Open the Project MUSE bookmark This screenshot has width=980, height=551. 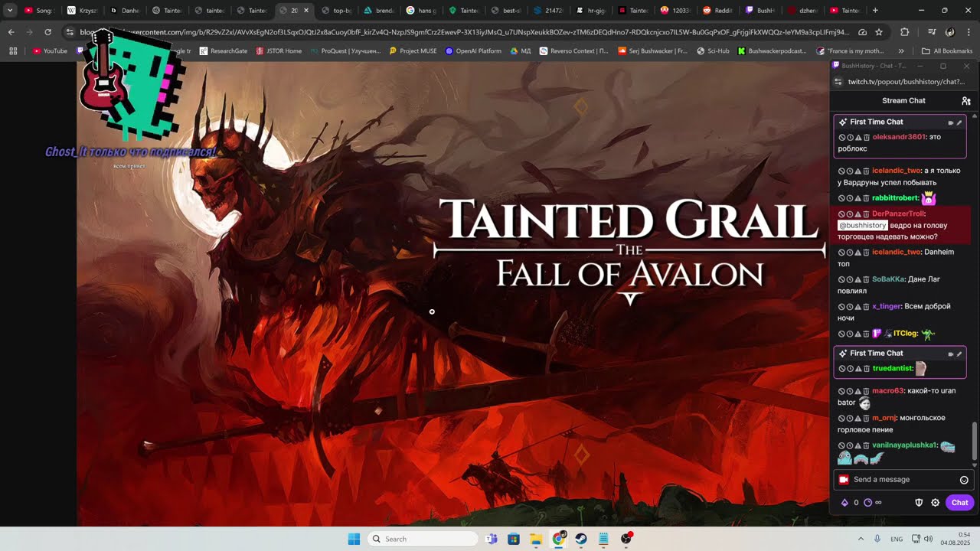[413, 51]
